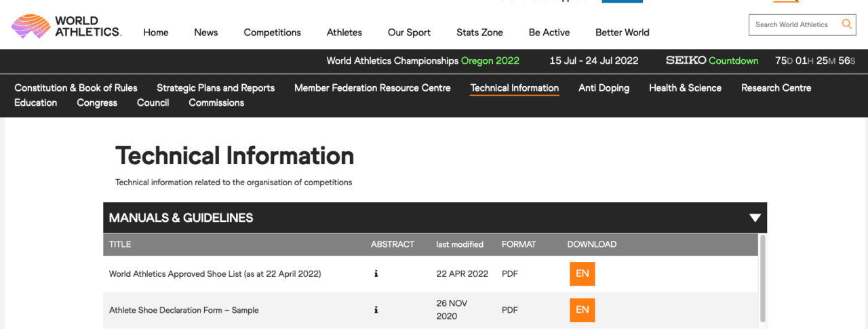The width and height of the screenshot is (868, 329).
Task: Show abstract info for Shoe Declaration Form
Action: click(376, 310)
